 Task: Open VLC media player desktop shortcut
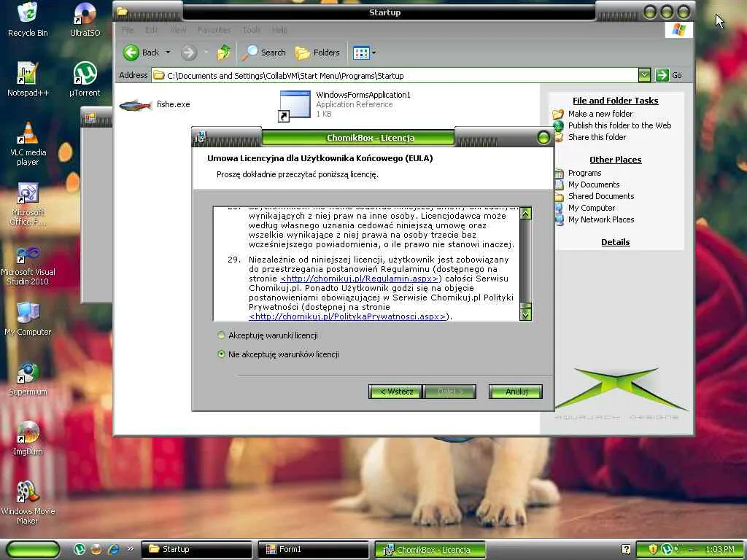coord(28,144)
